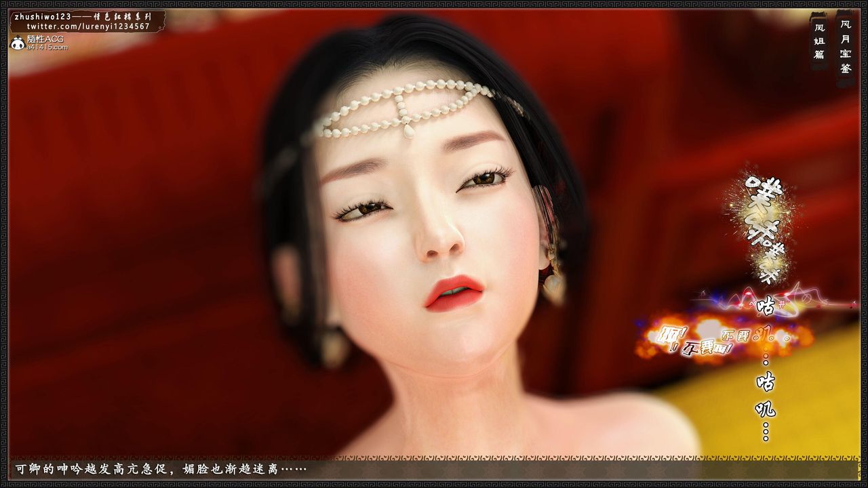Image resolution: width=868 pixels, height=488 pixels.
Task: Click the teardrop pearl forehead pendant
Action: tap(408, 131)
